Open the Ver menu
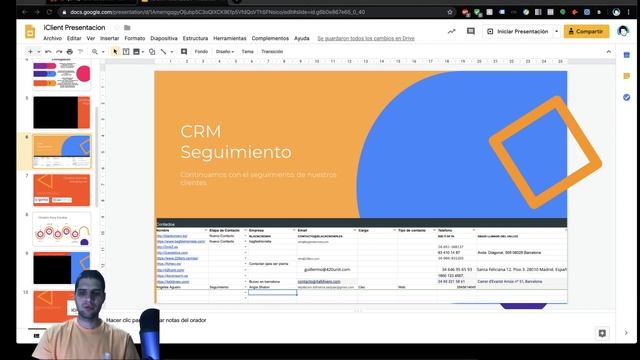640x360 pixels. [91, 38]
